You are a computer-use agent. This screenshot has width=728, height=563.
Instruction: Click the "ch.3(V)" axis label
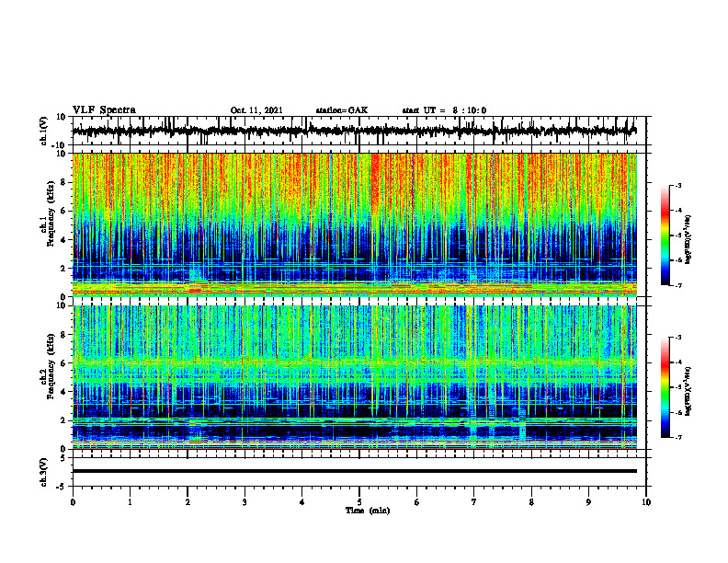click(43, 473)
